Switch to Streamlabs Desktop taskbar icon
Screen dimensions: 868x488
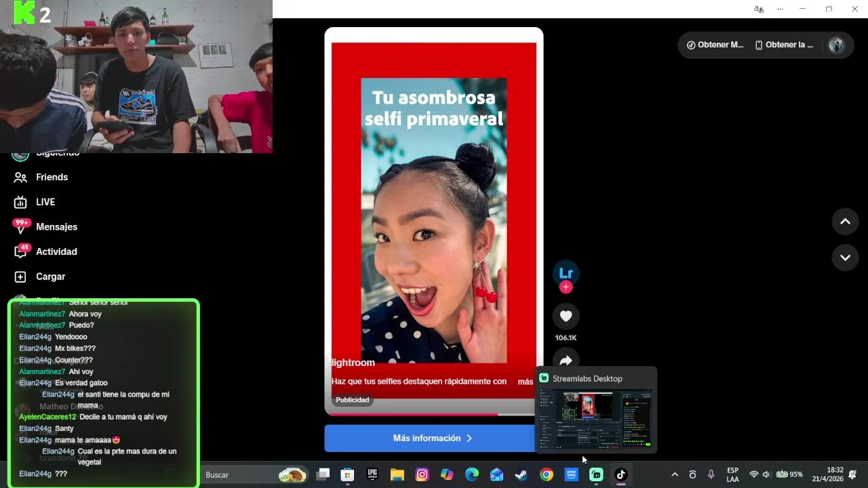[x=596, y=474]
